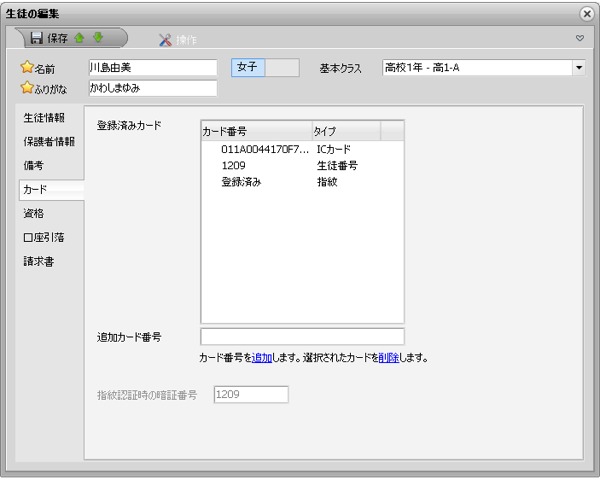The image size is (600, 480).
Task: Click the green down arrow beside 保存
Action: click(x=98, y=38)
